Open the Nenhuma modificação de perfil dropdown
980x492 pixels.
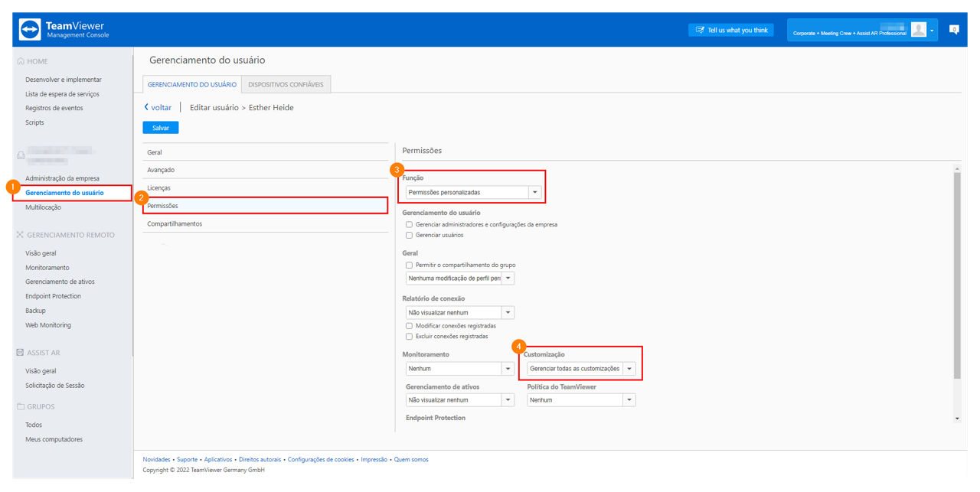(460, 279)
